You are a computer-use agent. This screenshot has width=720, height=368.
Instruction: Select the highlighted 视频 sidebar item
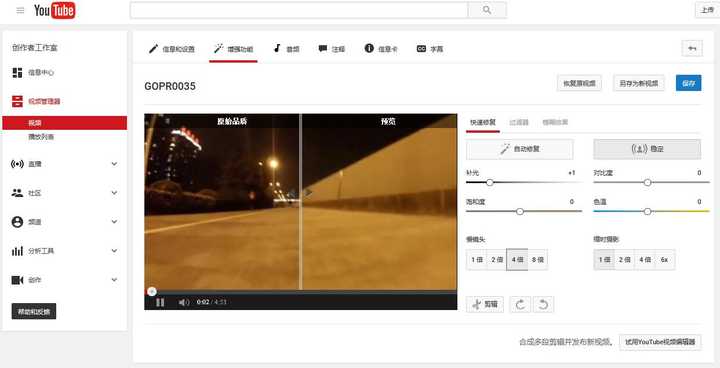[x=65, y=123]
